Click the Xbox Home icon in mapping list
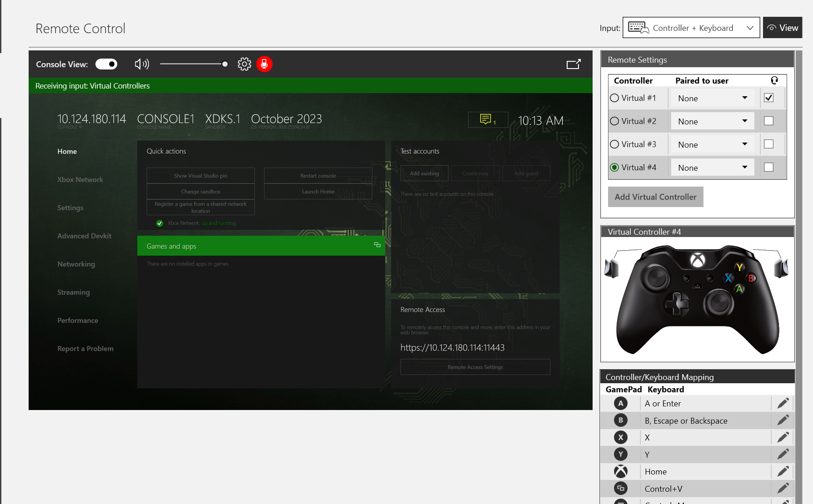This screenshot has width=813, height=504. click(621, 471)
